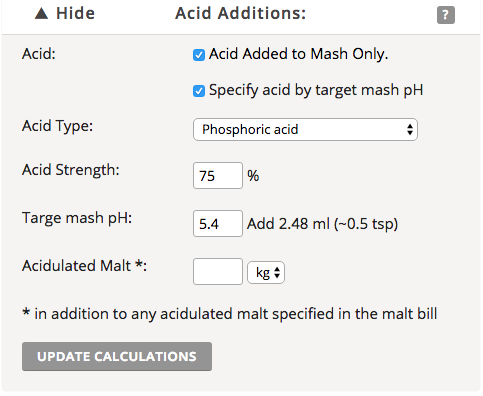Toggle Specify acid by target mash pH
Screen dimensions: 483x396
(x=199, y=91)
